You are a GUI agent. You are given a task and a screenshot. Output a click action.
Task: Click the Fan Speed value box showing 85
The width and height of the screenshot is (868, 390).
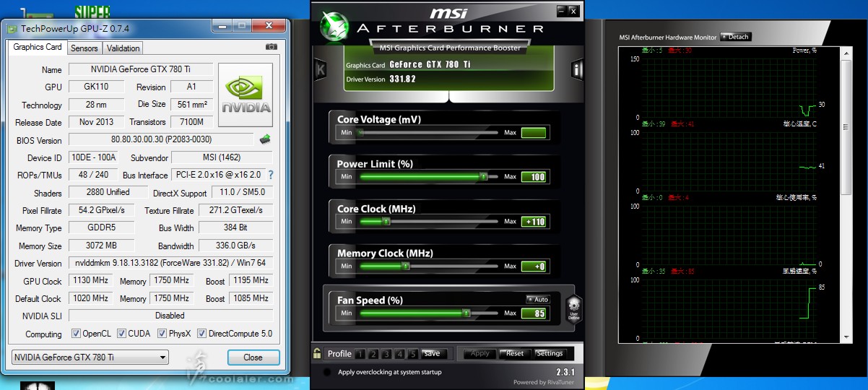click(x=534, y=313)
